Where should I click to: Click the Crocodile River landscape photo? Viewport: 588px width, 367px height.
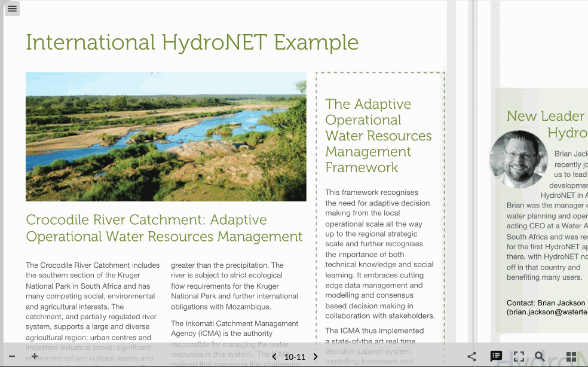(x=166, y=137)
